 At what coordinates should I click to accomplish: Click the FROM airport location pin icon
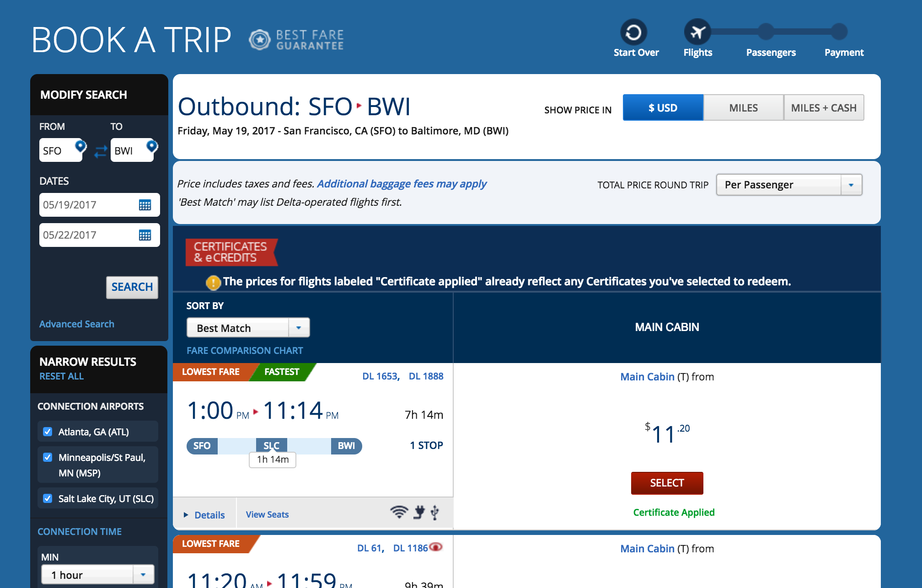pos(80,146)
